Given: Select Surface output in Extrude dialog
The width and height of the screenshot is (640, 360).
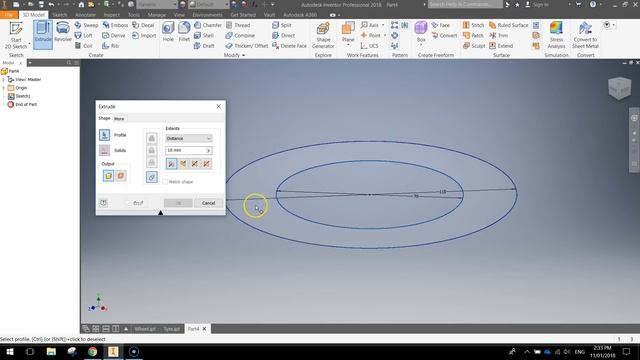Looking at the screenshot, I should click(121, 176).
